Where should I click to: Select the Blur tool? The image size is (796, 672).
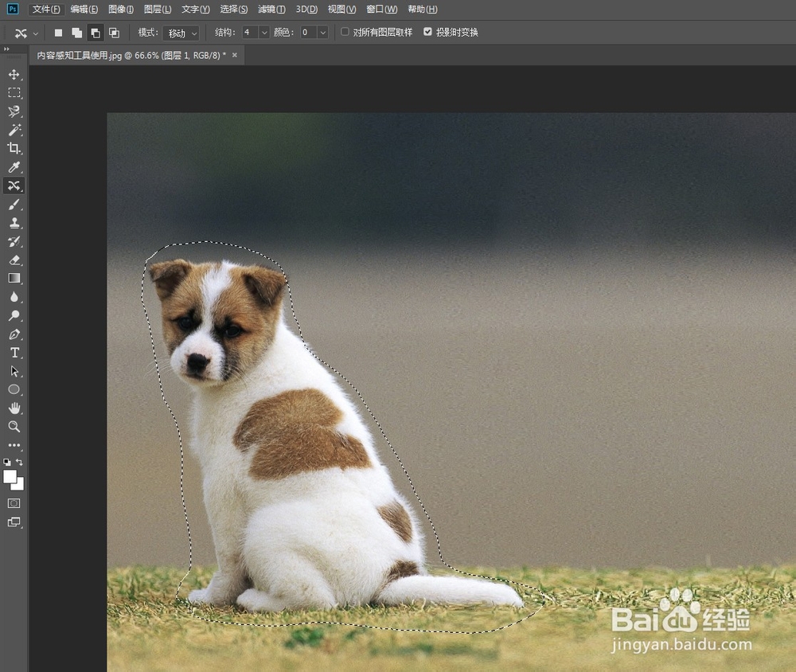pos(14,297)
